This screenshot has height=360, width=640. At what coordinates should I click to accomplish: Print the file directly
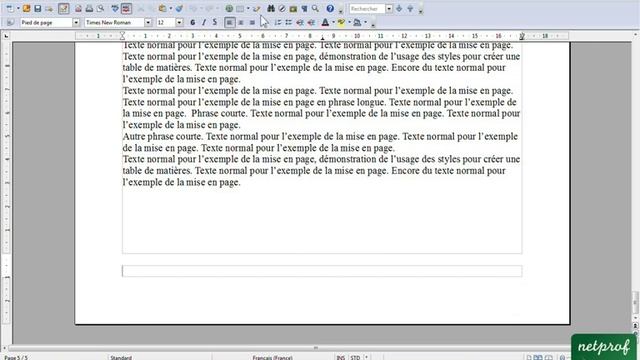pos(89,9)
